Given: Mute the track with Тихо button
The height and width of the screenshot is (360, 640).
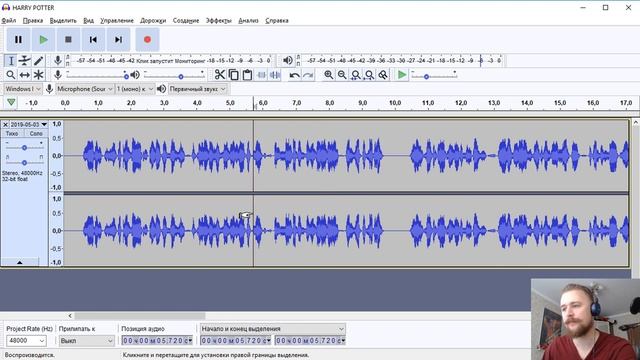Looking at the screenshot, I should tap(12, 133).
